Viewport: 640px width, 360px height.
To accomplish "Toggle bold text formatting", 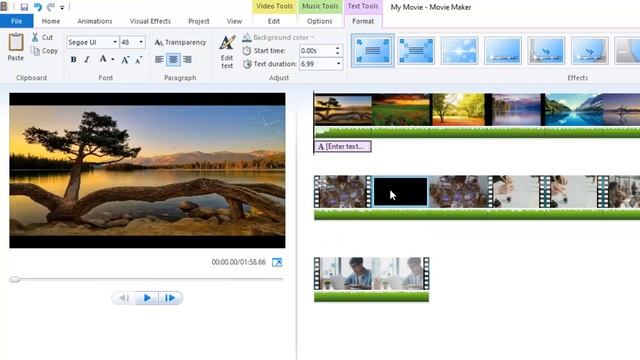I will point(73,60).
